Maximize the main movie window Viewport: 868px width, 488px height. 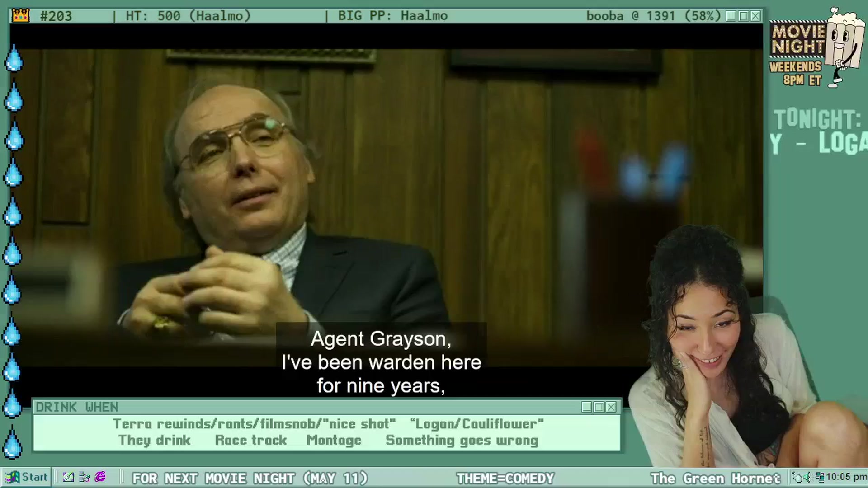(x=743, y=16)
